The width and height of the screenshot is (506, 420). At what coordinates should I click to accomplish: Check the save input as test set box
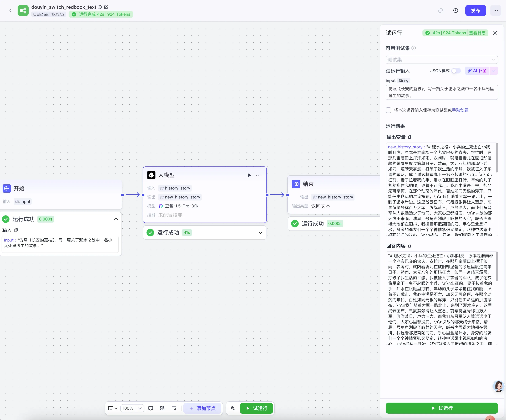pyautogui.click(x=388, y=110)
